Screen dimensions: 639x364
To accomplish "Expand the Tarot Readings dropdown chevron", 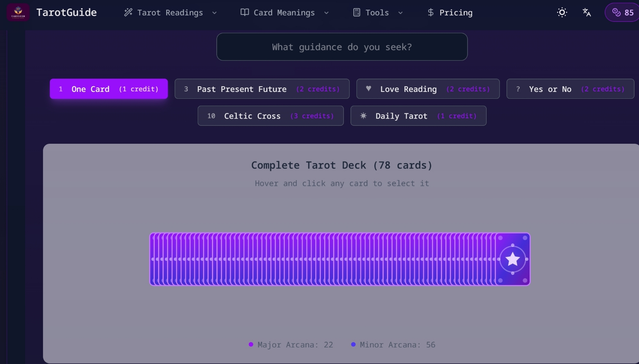I will [x=214, y=13].
